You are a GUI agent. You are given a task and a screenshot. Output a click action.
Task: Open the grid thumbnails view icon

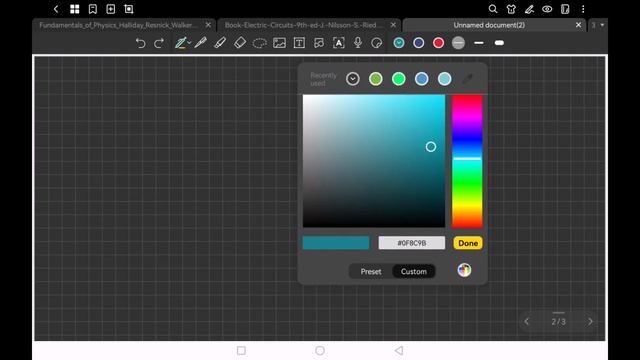click(x=75, y=9)
